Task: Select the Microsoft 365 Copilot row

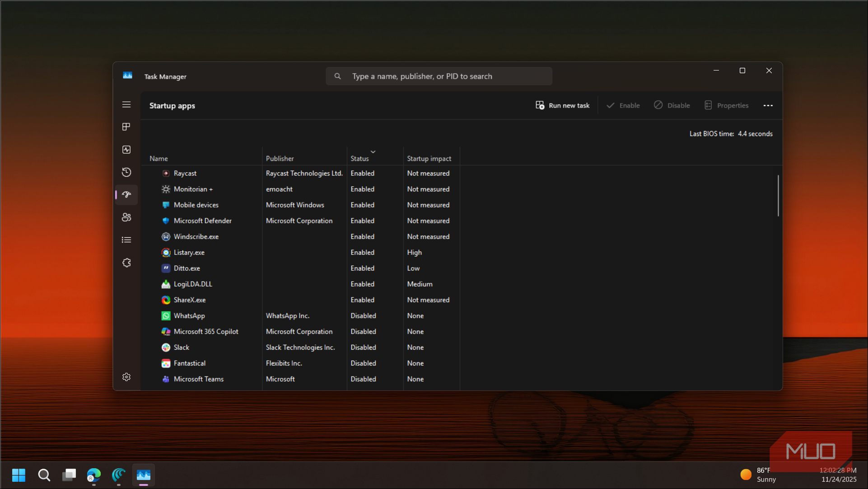Action: (x=301, y=332)
